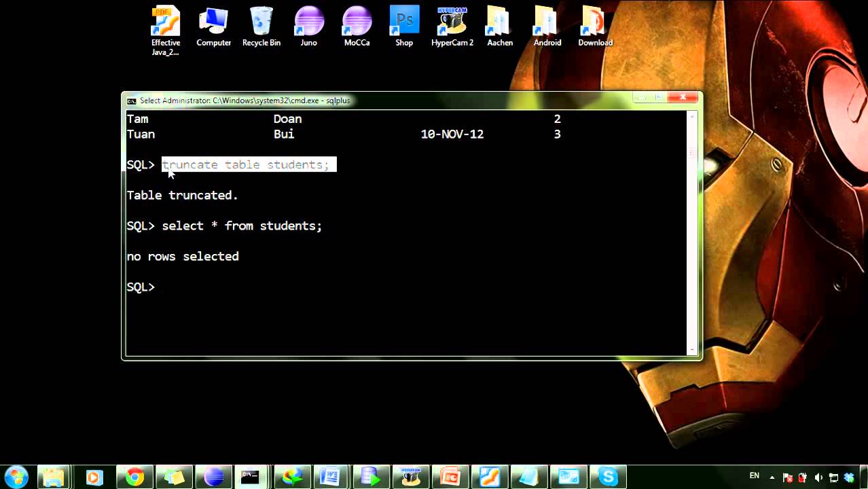Viewport: 868px width, 489px height.
Task: Click the '10-NOV-12' date value
Action: coord(452,134)
